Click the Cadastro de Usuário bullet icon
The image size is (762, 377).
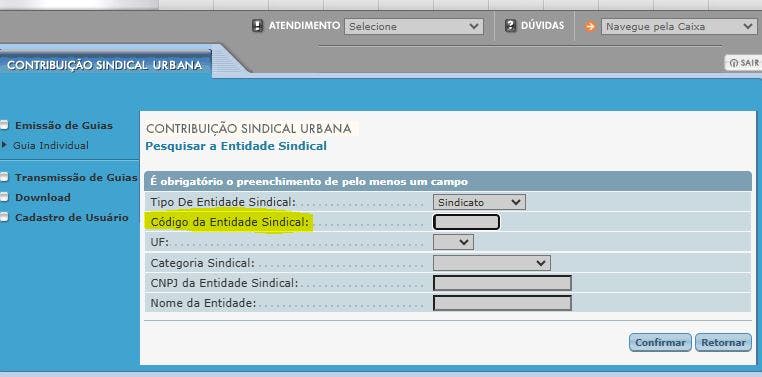tap(4, 217)
